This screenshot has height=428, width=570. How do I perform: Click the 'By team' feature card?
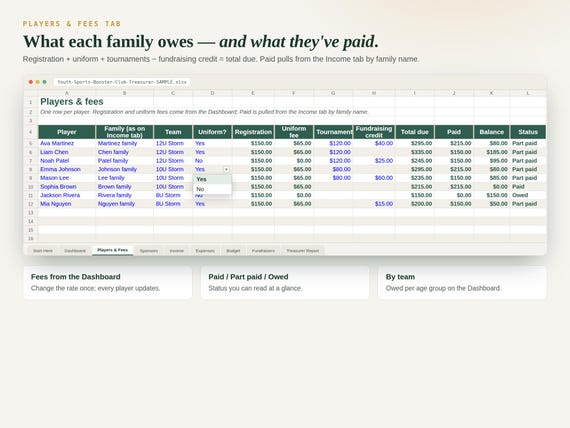click(x=462, y=283)
